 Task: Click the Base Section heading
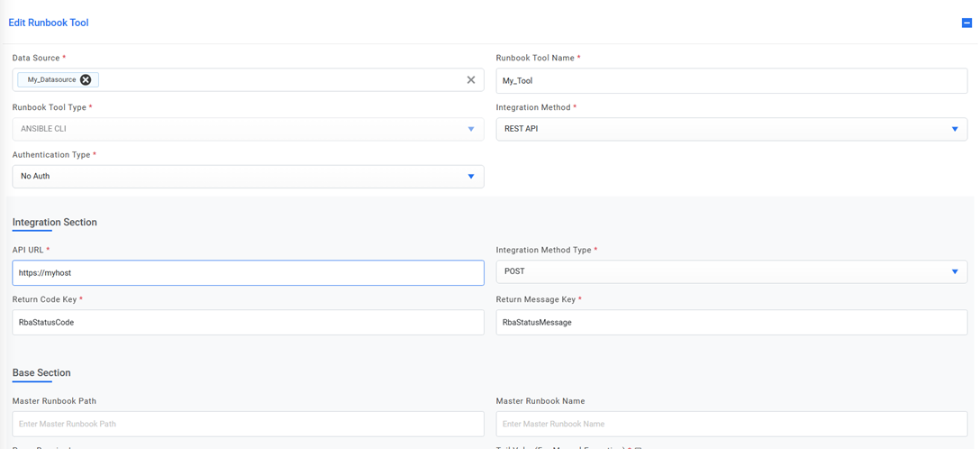point(41,372)
